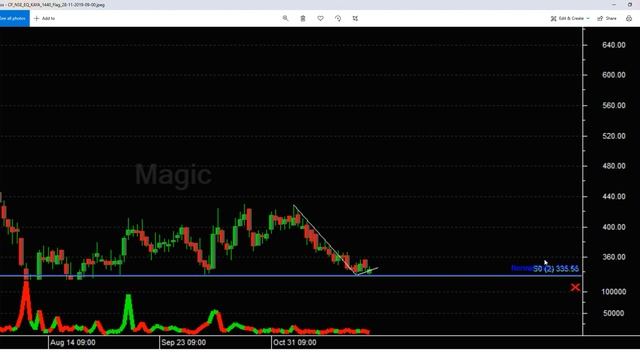Image resolution: width=640 pixels, height=360 pixels.
Task: Click the Sep 23 09:00 date label
Action: pyautogui.click(x=184, y=343)
